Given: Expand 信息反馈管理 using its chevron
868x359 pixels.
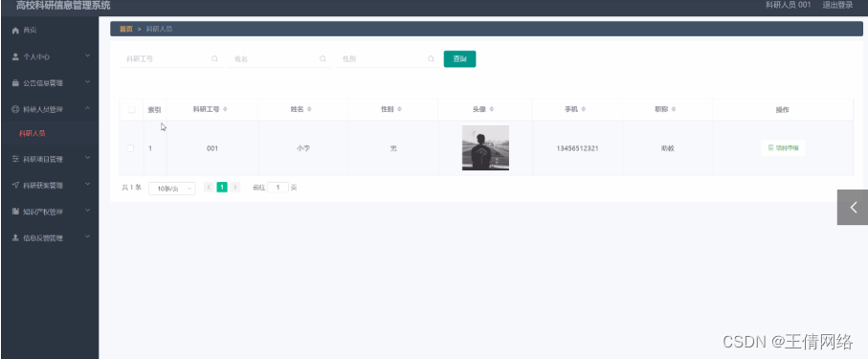Looking at the screenshot, I should coord(87,237).
